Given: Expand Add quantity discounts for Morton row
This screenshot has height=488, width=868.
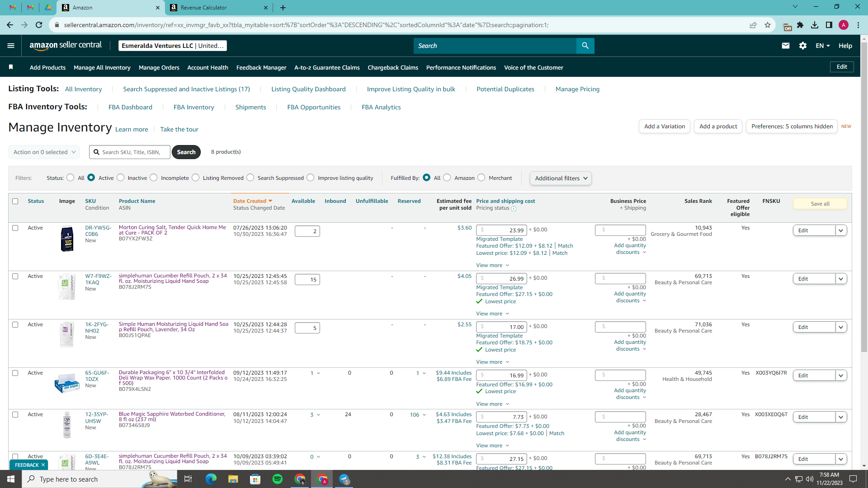Looking at the screenshot, I should pyautogui.click(x=630, y=249).
